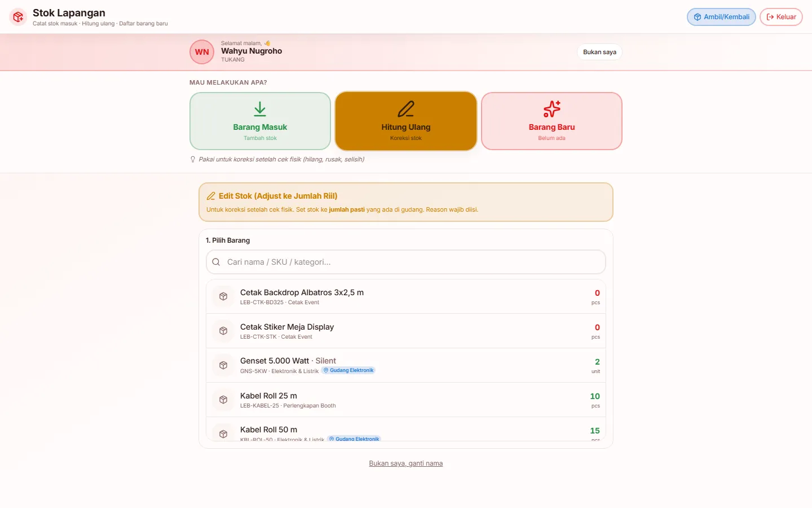
Task: Click box icon of Cetak Backdrop Albatros
Action: tap(223, 296)
